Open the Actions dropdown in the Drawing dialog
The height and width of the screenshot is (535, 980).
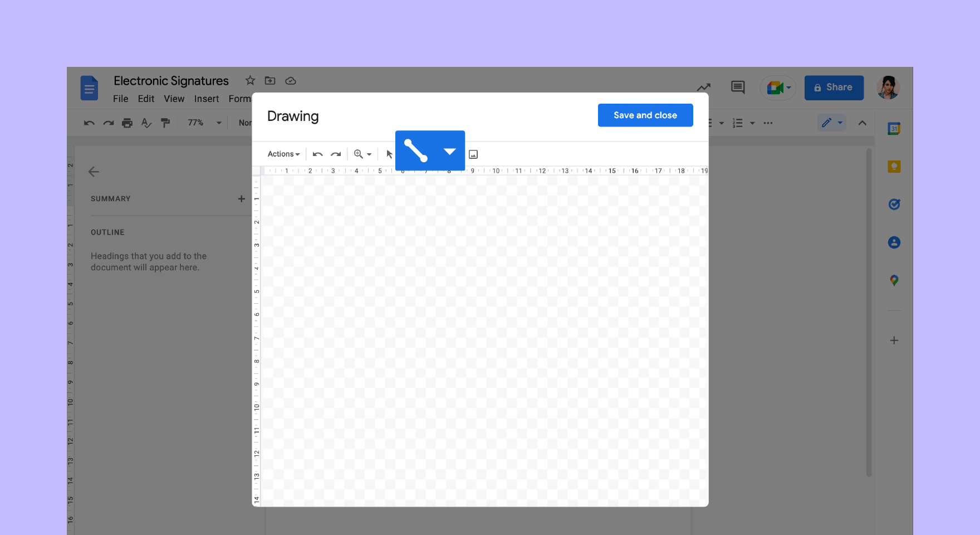pyautogui.click(x=283, y=154)
